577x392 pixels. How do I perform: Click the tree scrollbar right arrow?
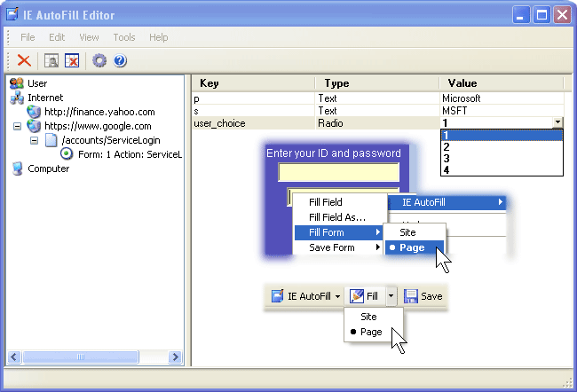175,357
